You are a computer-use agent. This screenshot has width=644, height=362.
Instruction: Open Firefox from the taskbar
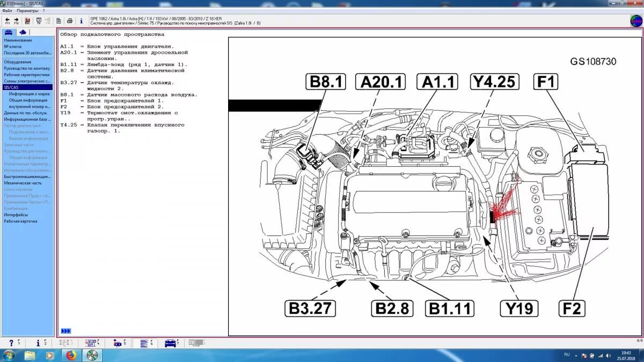point(71,355)
